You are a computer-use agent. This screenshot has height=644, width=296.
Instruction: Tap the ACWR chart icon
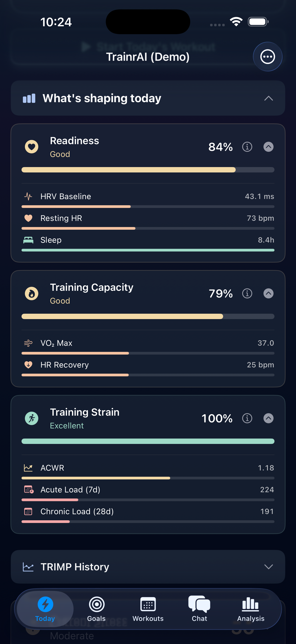click(x=28, y=468)
